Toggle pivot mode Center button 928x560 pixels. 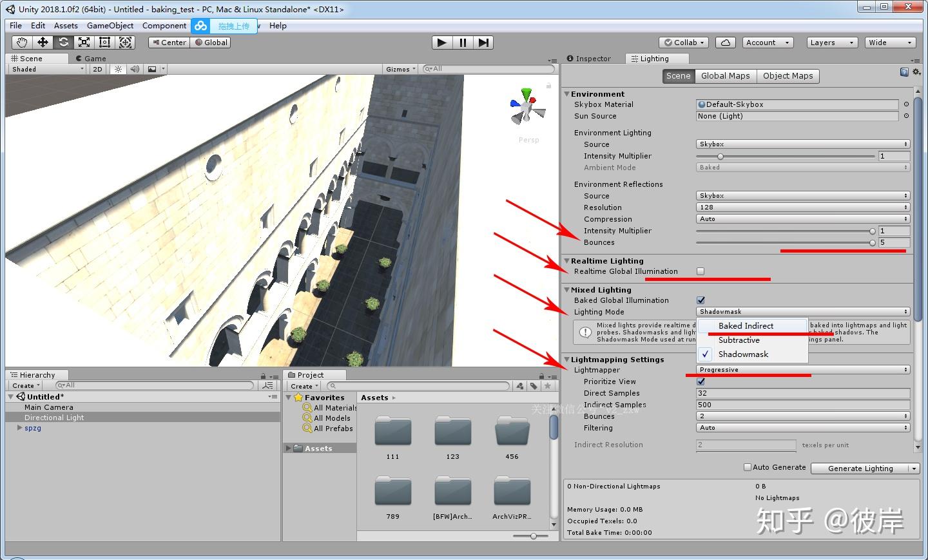(x=169, y=43)
